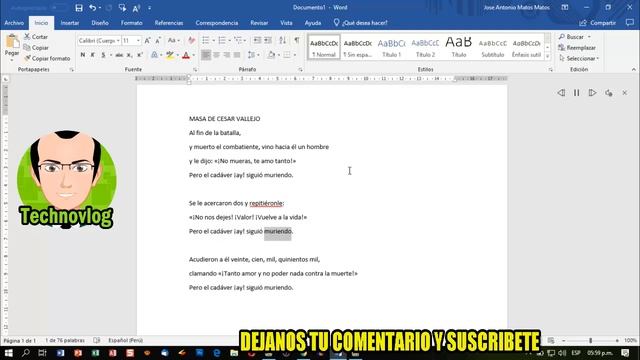Toggle show paragraph marks (pilcrow)
The width and height of the screenshot is (640, 360).
click(x=297, y=40)
